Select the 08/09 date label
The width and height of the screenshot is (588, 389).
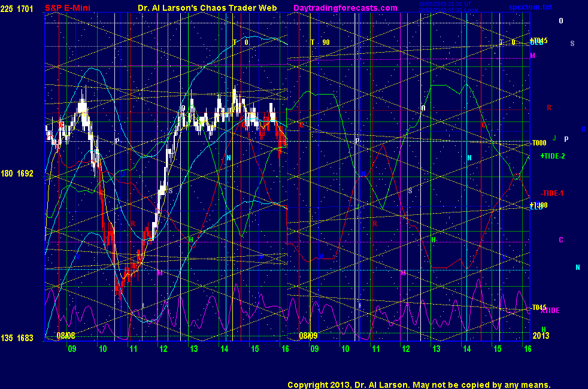[x=308, y=335]
